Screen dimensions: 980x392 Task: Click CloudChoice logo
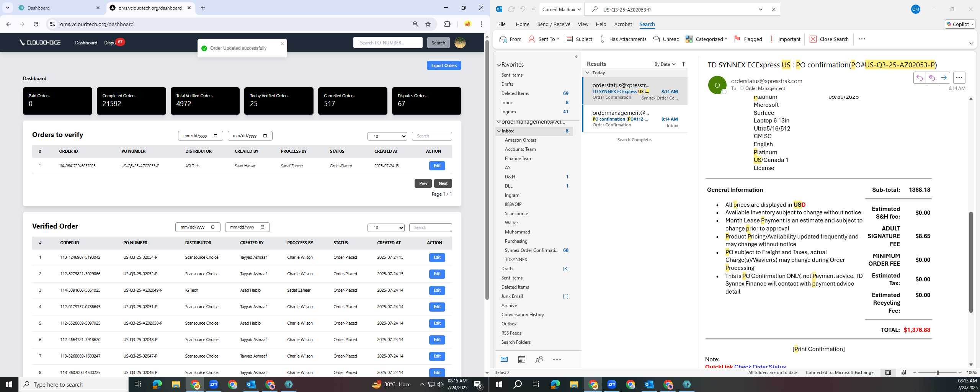click(40, 42)
